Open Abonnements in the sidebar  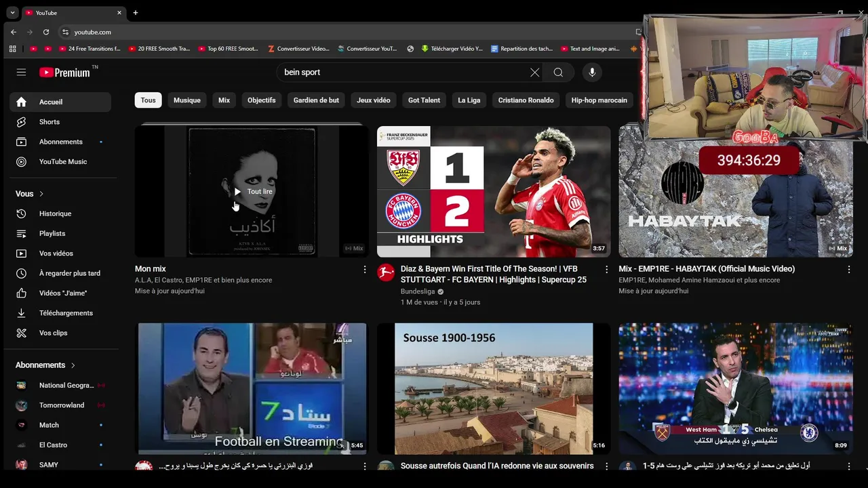[60, 142]
